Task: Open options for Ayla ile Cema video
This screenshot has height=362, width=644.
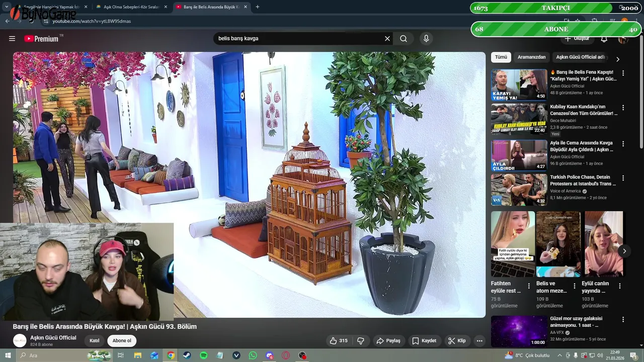Action: (x=623, y=143)
